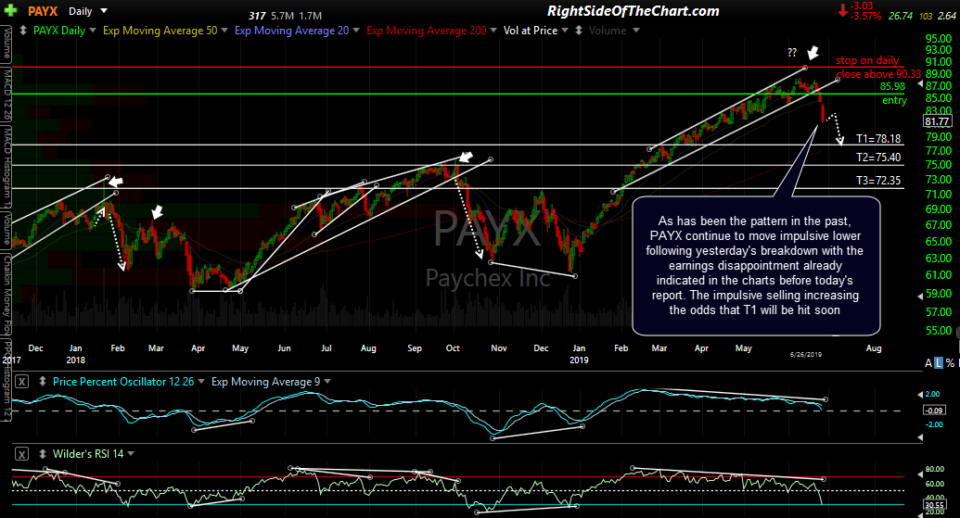The image size is (960, 518).
Task: Click the T1=78.18 target label
Action: click(x=879, y=139)
